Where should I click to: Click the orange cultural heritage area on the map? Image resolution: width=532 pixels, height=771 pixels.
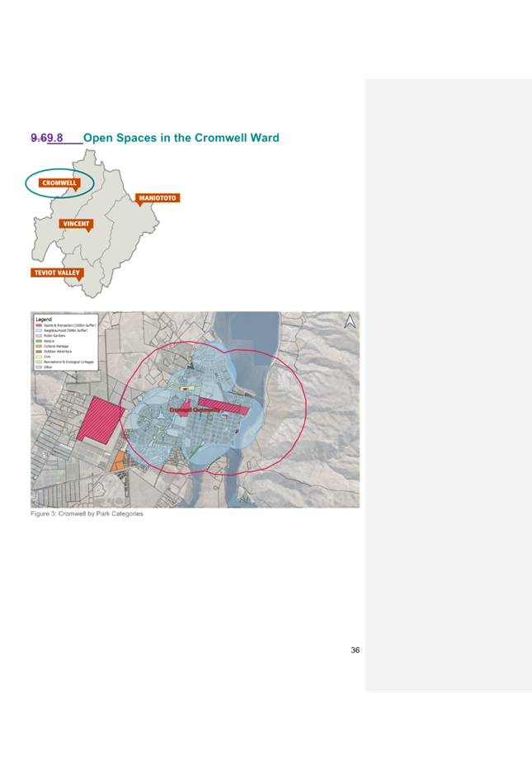tap(118, 461)
